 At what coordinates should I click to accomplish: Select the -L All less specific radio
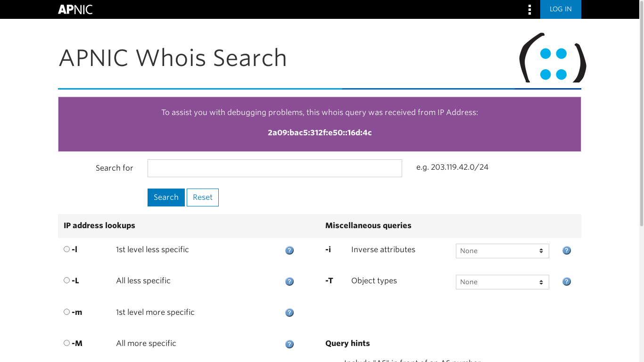pyautogui.click(x=66, y=280)
